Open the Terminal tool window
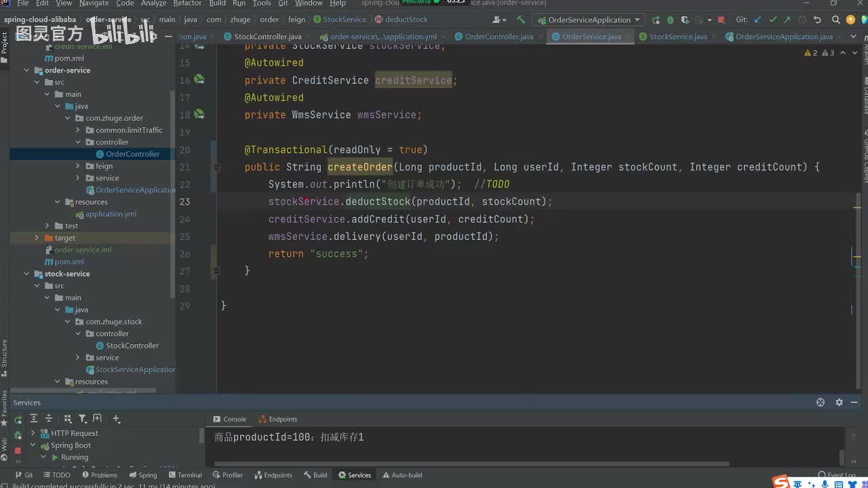The width and height of the screenshot is (868, 488). click(184, 475)
